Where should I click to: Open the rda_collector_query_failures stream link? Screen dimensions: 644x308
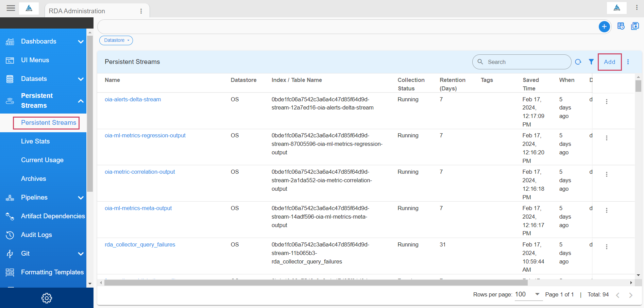(140, 245)
